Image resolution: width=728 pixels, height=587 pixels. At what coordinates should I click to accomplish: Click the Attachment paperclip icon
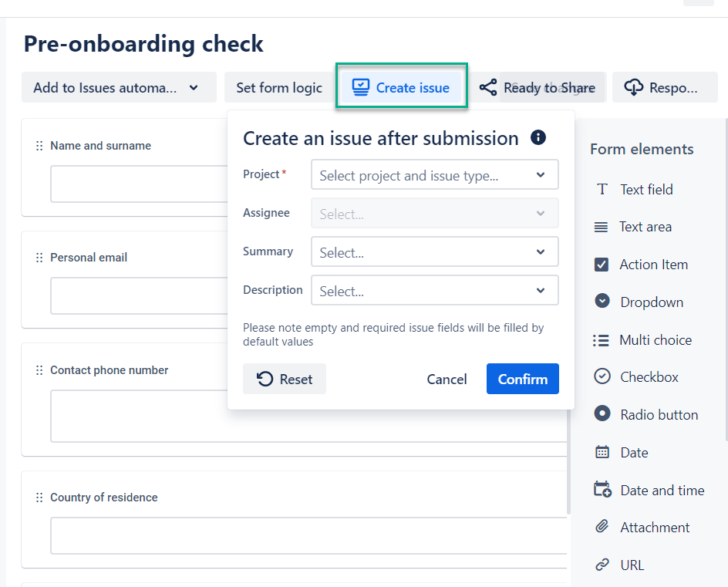[x=602, y=527]
